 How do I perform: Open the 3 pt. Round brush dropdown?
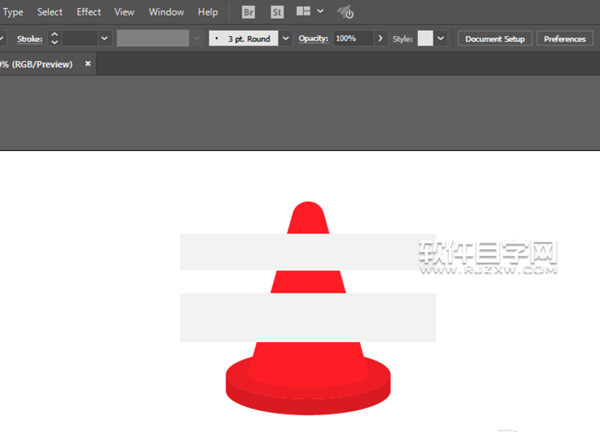tap(286, 38)
